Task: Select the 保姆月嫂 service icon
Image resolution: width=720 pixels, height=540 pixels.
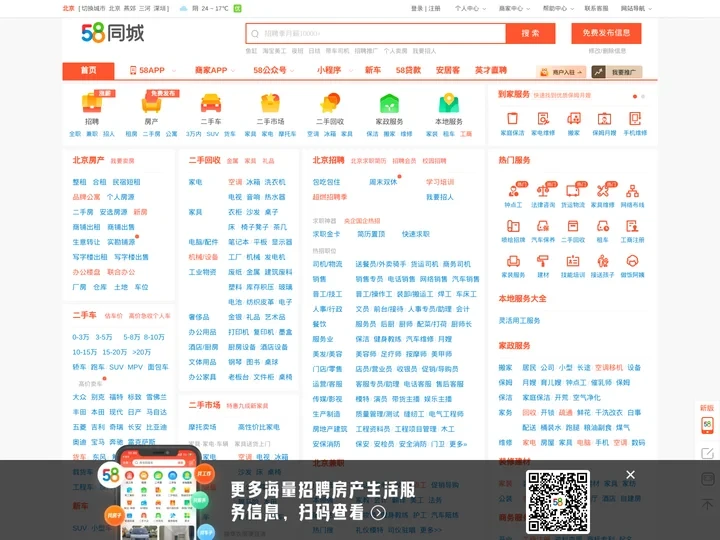Action: click(x=604, y=118)
